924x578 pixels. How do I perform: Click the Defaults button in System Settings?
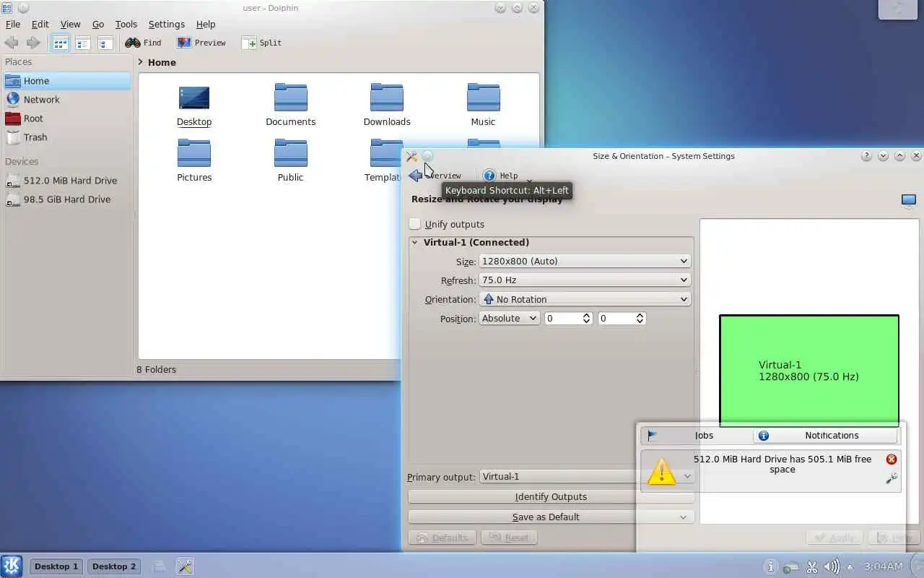(x=442, y=538)
